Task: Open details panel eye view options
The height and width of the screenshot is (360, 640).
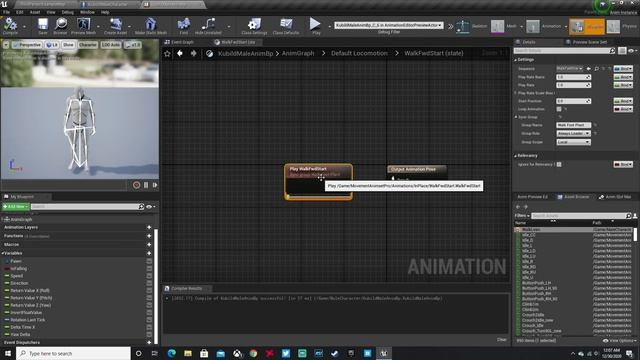Action: coord(632,51)
